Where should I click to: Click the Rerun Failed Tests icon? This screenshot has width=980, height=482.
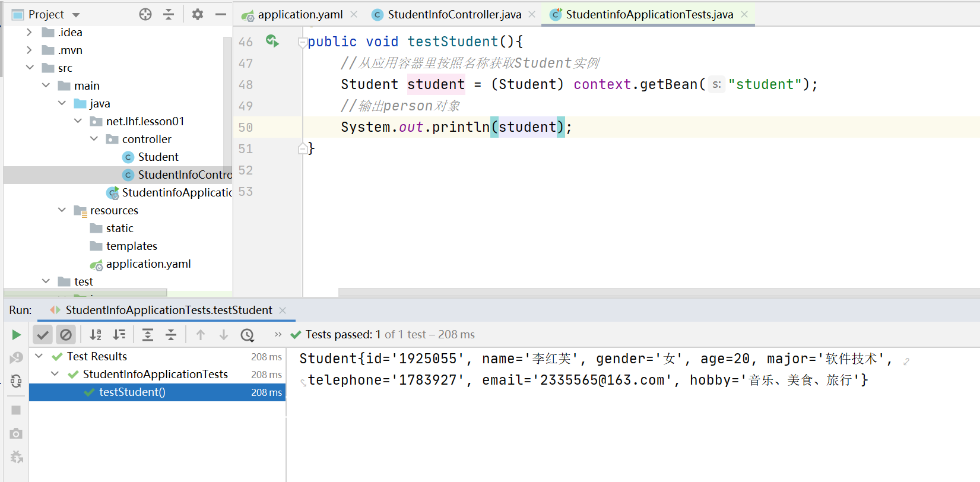coord(17,358)
